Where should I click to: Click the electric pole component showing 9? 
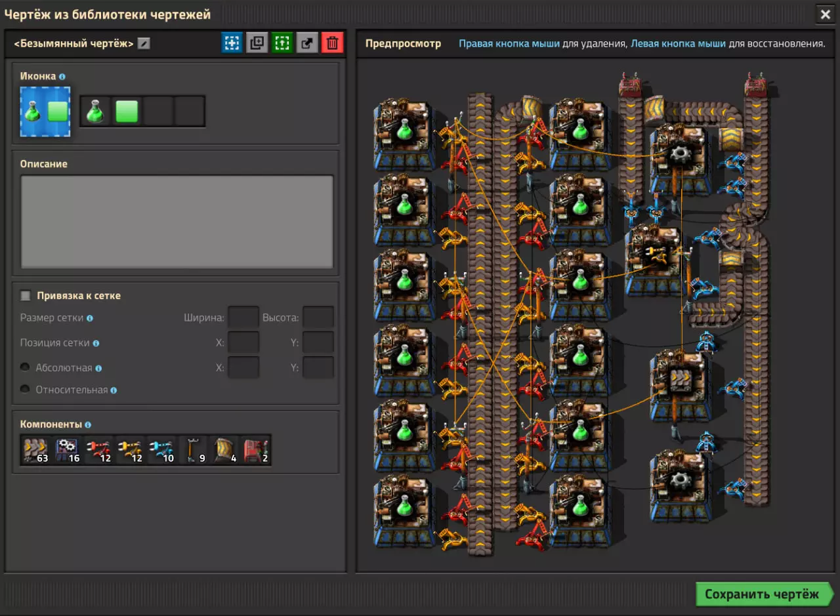pos(193,450)
